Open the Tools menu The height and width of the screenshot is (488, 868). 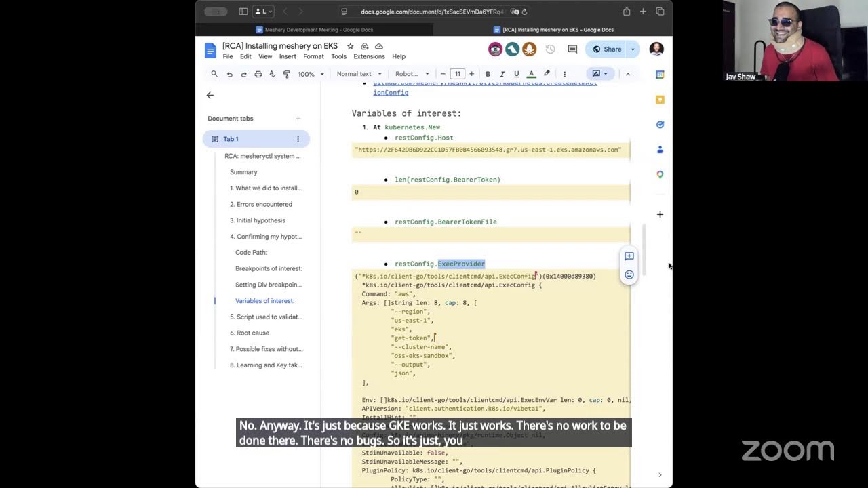(x=339, y=56)
